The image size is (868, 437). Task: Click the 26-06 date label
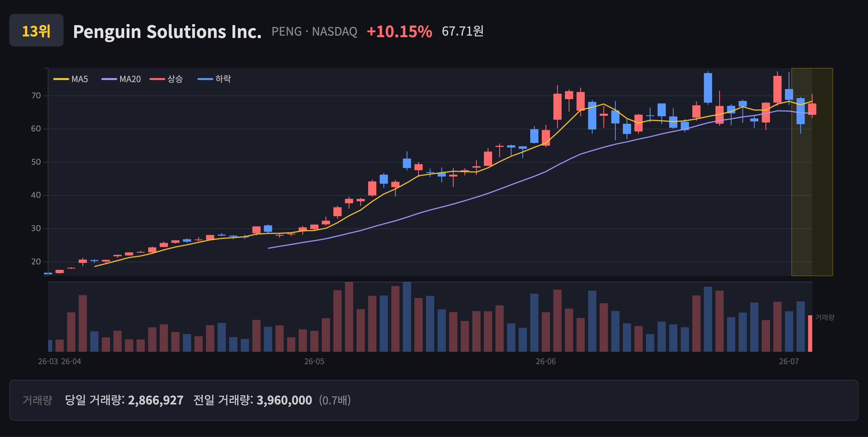[x=546, y=362]
